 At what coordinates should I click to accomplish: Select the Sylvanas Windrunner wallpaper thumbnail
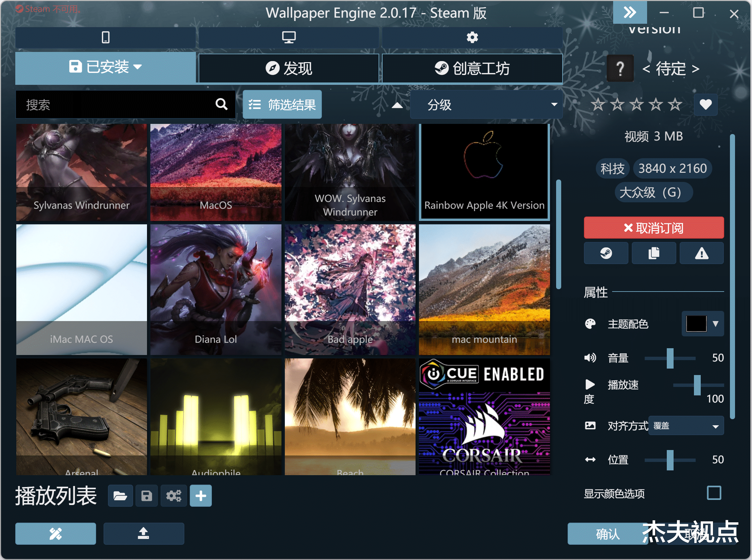(81, 172)
